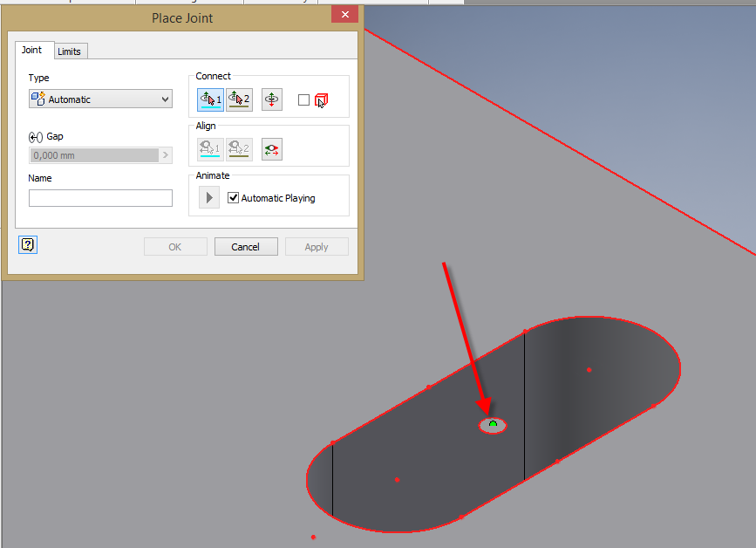Open the joint animation play button
The image size is (756, 548).
[208, 196]
